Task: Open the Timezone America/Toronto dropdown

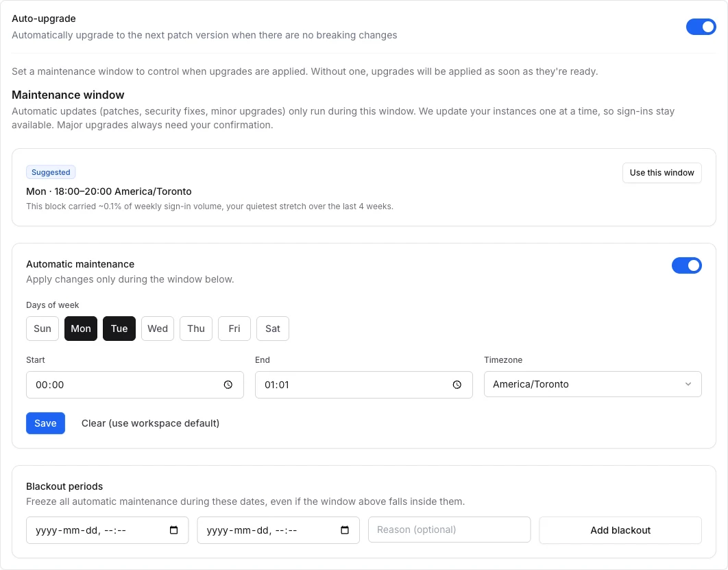Action: click(592, 384)
